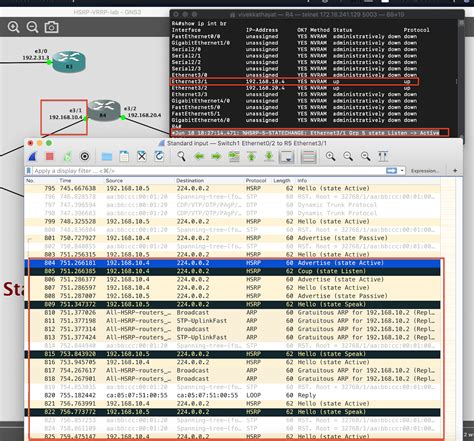Click Go to specified packet icon

coord(234,156)
